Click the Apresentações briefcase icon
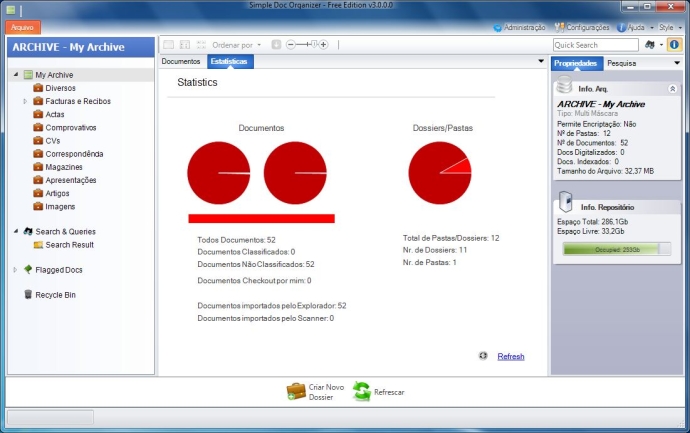 (38, 180)
